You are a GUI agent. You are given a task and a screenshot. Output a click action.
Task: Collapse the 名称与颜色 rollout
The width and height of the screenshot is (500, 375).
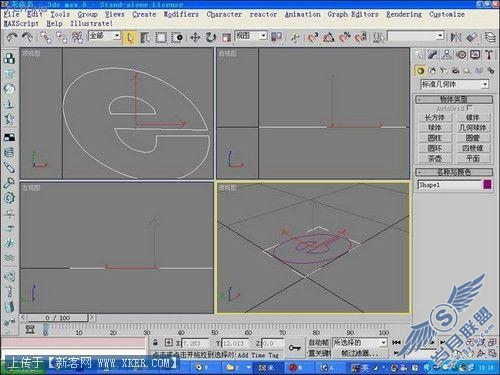click(454, 172)
